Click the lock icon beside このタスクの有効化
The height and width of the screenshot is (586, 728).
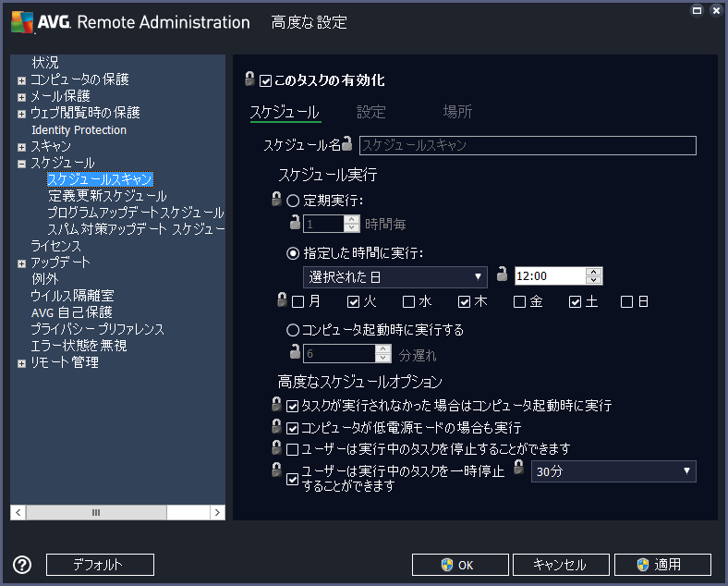pos(249,79)
